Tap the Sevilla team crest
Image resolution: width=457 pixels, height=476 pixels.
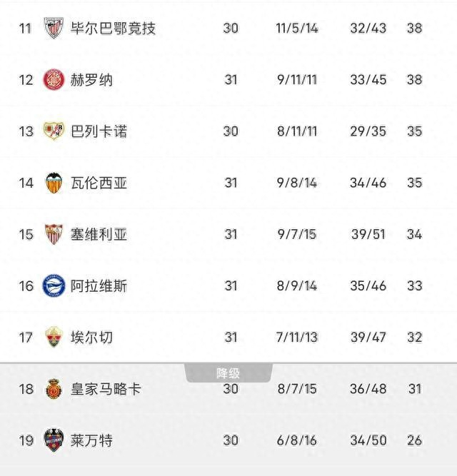click(x=54, y=234)
